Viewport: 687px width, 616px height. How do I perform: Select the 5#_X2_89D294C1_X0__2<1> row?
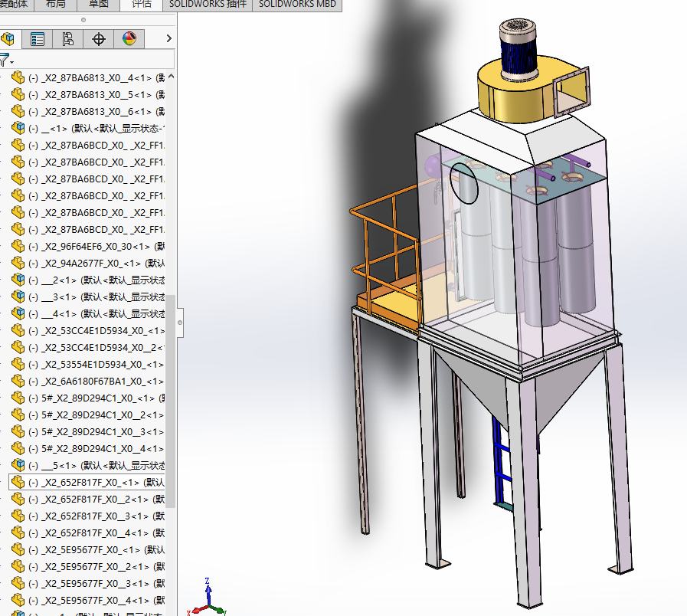[x=87, y=414]
